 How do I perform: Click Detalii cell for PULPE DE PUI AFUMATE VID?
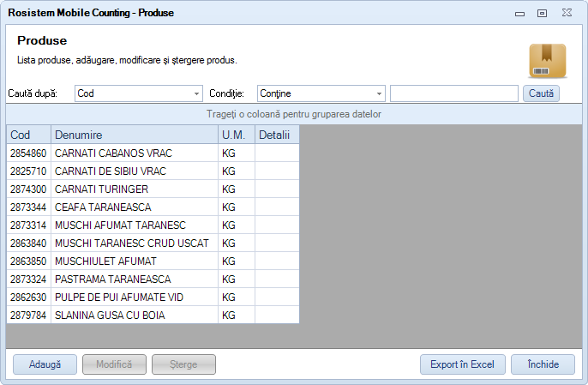276,298
